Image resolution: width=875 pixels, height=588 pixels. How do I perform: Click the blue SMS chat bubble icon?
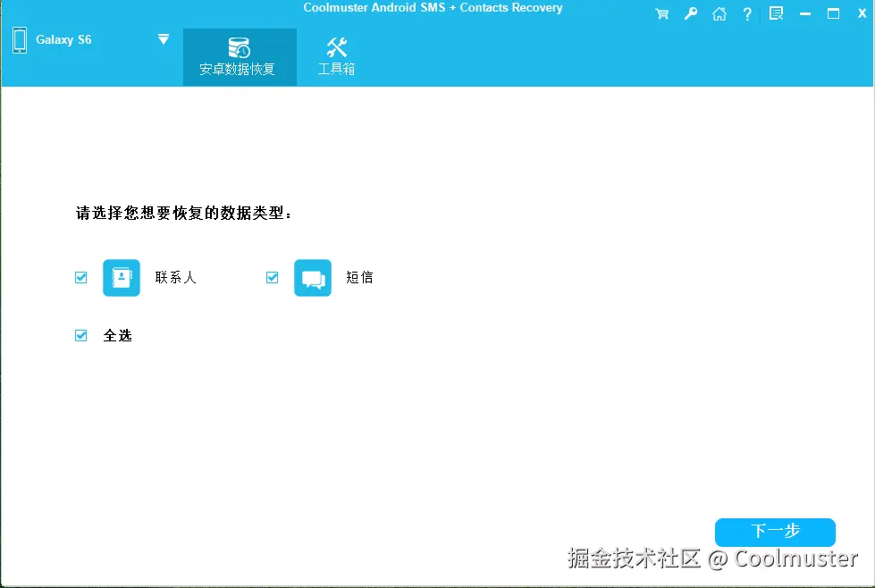pos(313,277)
